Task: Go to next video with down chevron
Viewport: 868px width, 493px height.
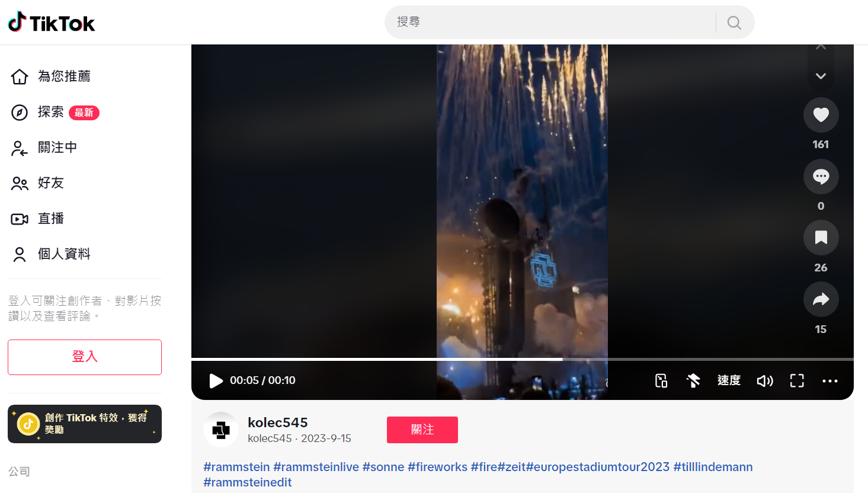Action: [x=821, y=76]
